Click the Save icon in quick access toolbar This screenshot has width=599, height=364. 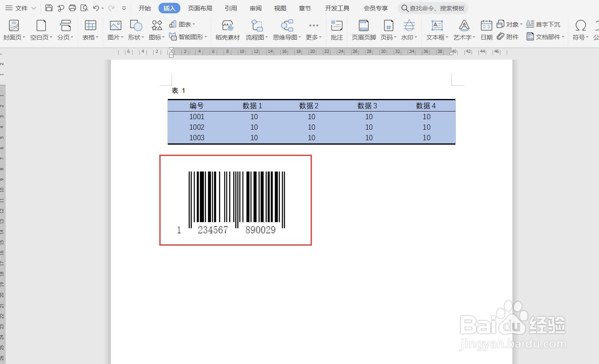[x=49, y=8]
